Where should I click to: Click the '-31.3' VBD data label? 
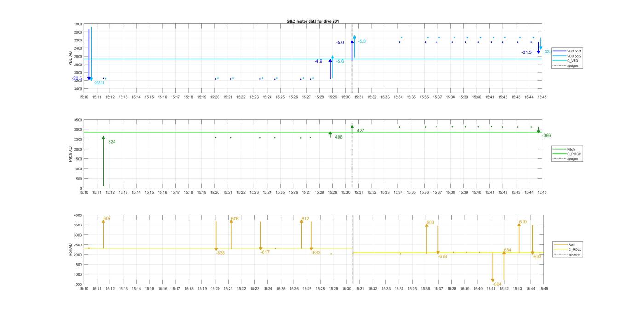526,52
